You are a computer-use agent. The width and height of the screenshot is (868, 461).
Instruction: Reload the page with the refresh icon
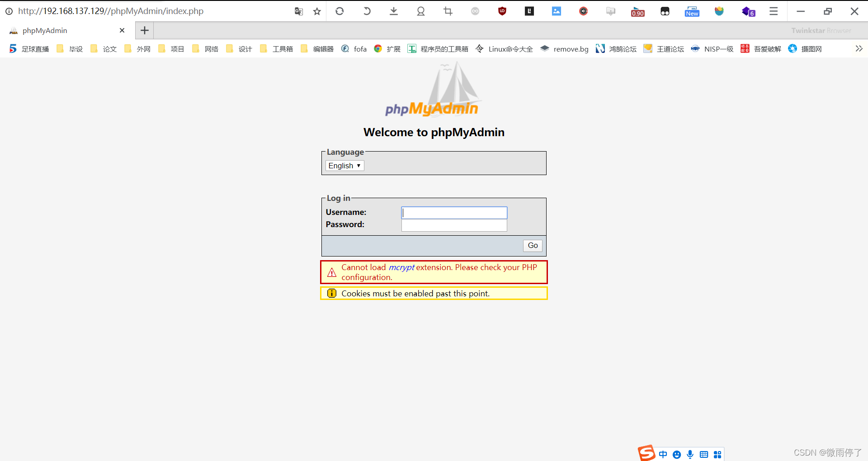tap(340, 11)
